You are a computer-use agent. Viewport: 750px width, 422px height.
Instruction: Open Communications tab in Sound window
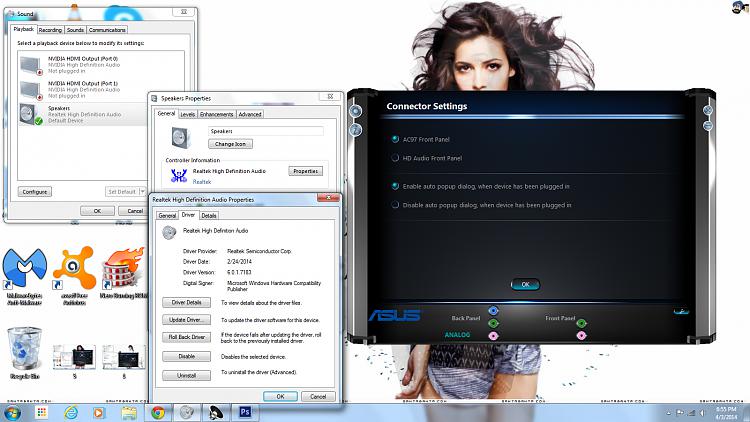pyautogui.click(x=107, y=30)
